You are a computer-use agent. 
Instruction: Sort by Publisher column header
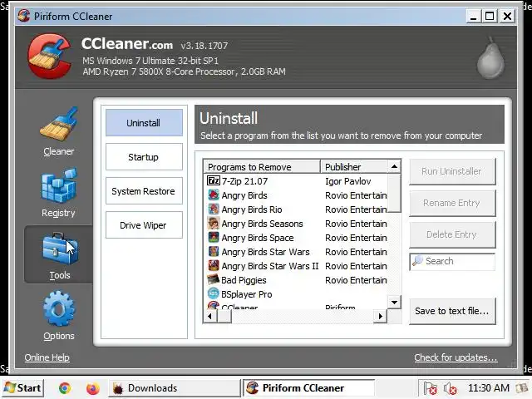click(x=354, y=167)
